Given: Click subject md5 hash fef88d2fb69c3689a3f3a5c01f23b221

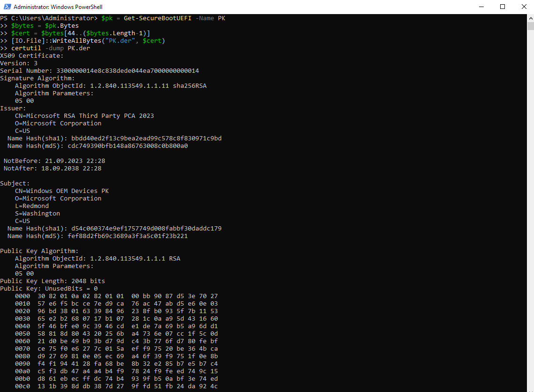Looking at the screenshot, I should 128,236.
